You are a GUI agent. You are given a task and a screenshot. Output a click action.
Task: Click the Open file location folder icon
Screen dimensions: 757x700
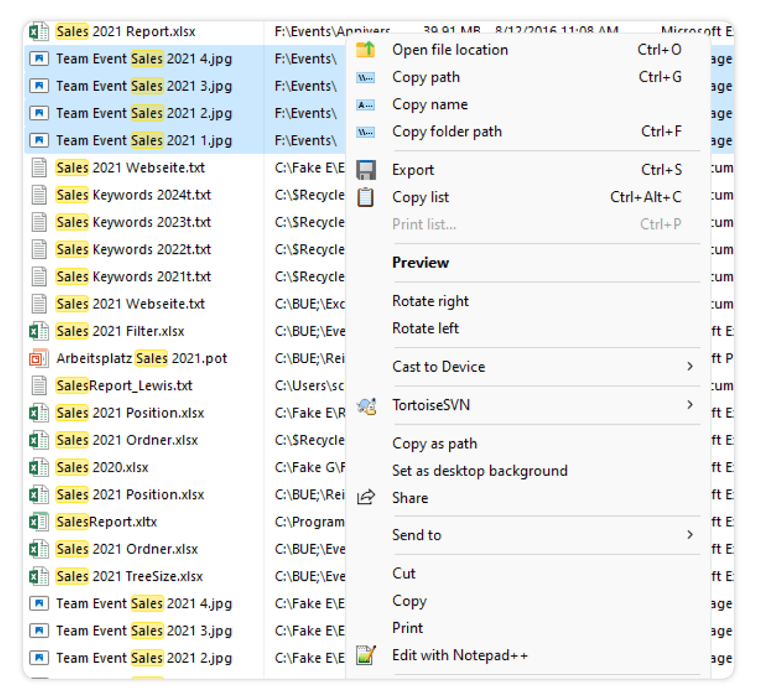pyautogui.click(x=365, y=50)
